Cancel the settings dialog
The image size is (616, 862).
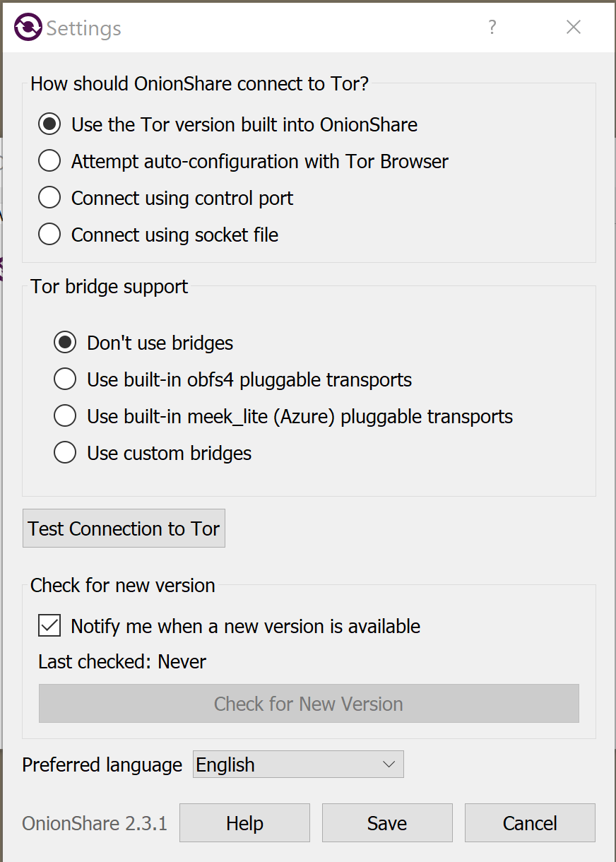click(x=530, y=822)
